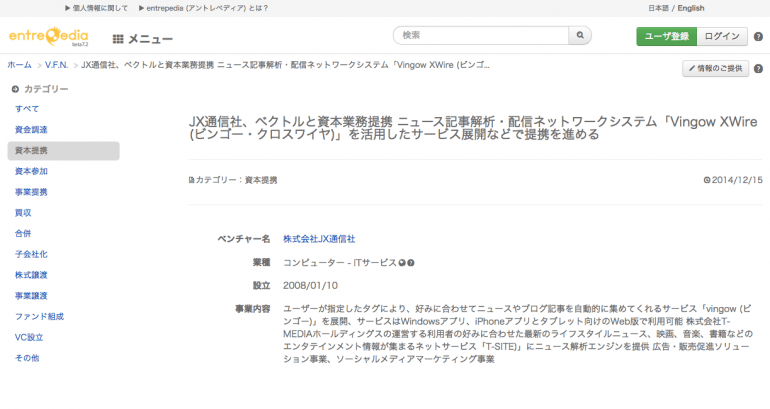Click the ログイン button

tap(722, 36)
